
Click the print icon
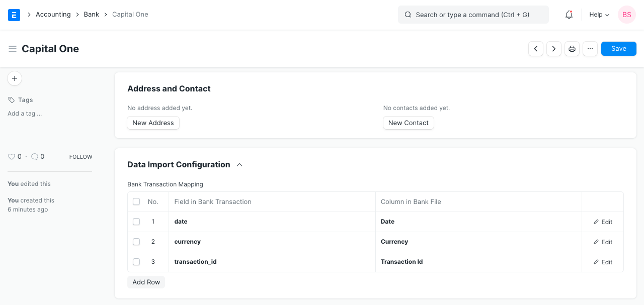tap(572, 49)
